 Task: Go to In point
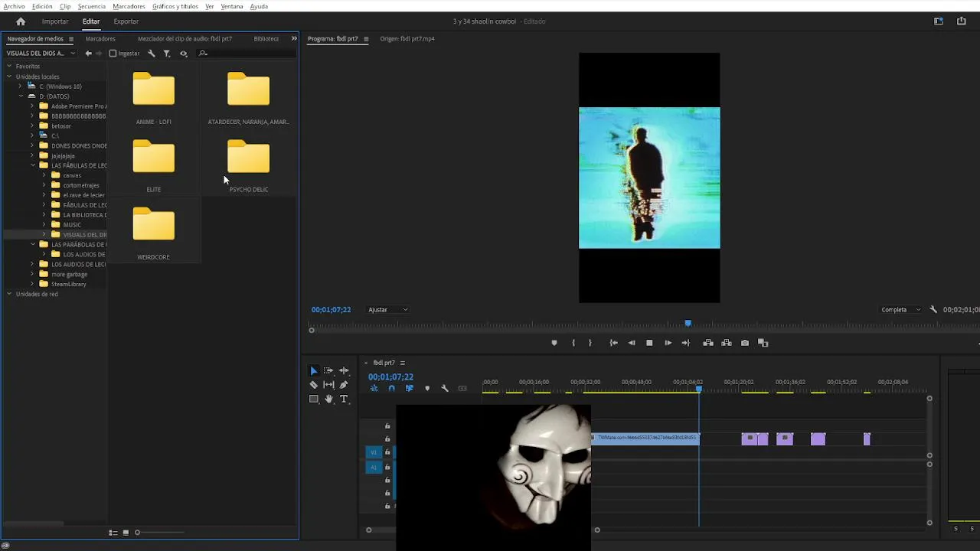[x=613, y=343]
